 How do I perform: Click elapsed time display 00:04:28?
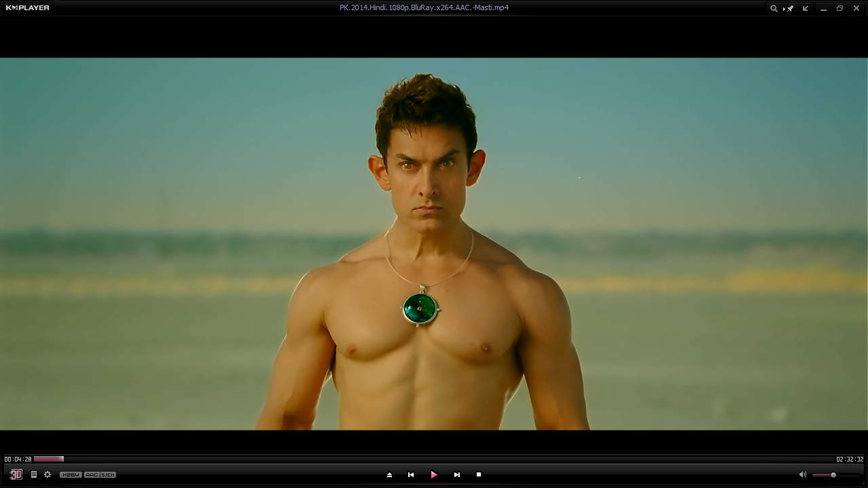(18, 459)
